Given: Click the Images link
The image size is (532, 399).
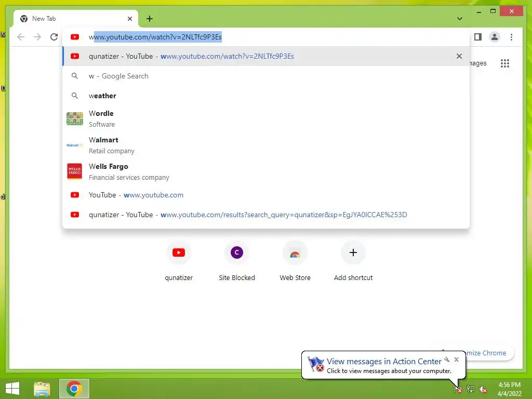Looking at the screenshot, I should click(x=478, y=63).
